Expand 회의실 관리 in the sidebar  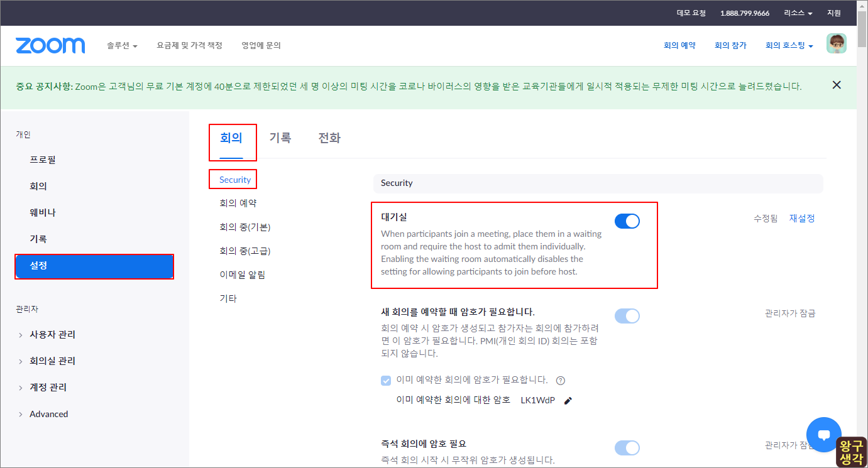point(53,361)
